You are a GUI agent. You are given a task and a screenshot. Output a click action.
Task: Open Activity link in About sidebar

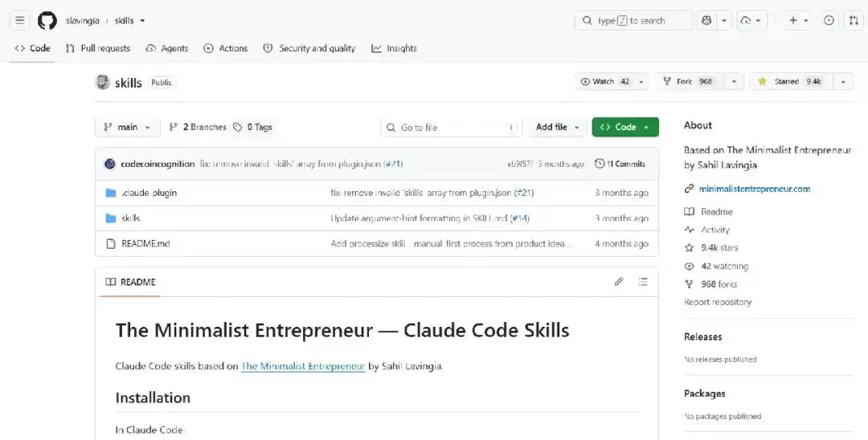click(x=707, y=230)
